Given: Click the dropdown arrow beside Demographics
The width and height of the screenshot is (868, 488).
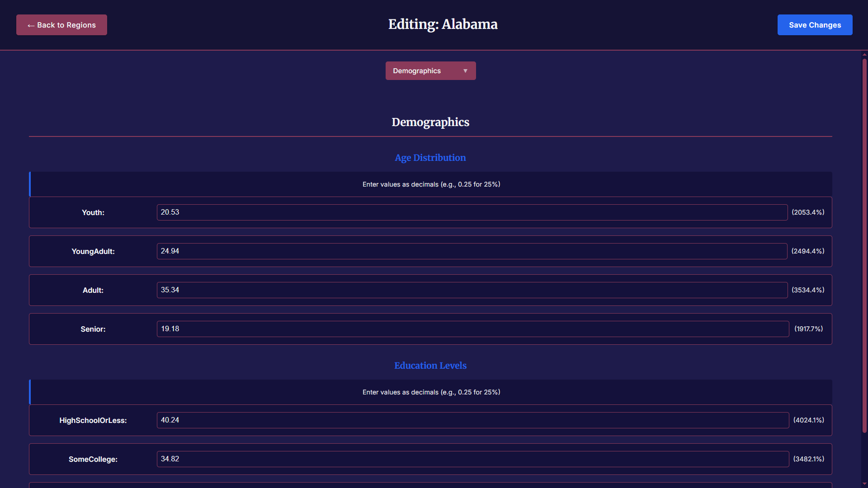Looking at the screenshot, I should coord(465,71).
